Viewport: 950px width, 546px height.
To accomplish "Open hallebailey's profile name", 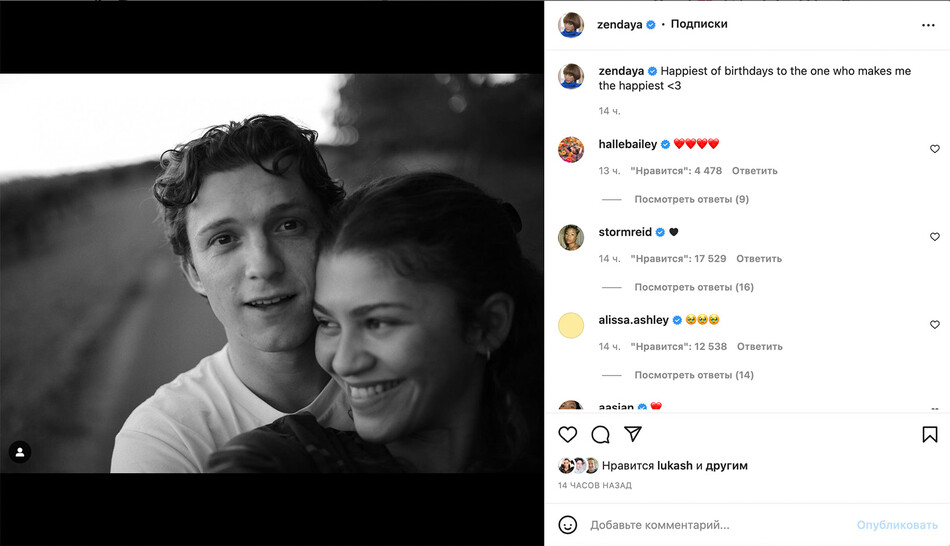I will (628, 144).
